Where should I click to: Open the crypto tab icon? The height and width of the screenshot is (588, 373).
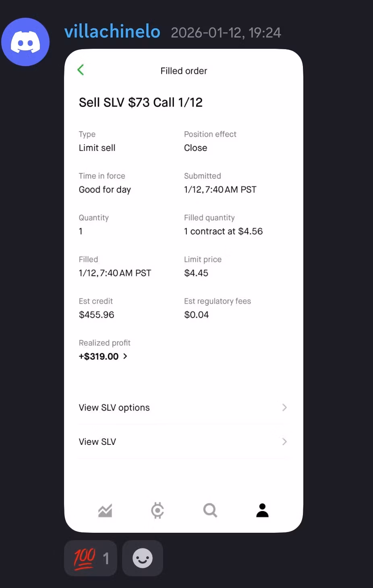click(x=157, y=511)
